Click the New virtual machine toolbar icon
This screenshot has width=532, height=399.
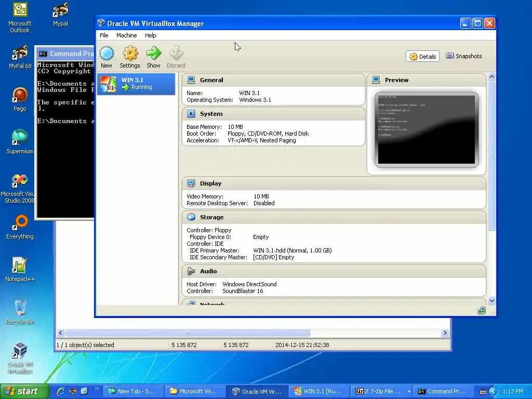(x=107, y=57)
